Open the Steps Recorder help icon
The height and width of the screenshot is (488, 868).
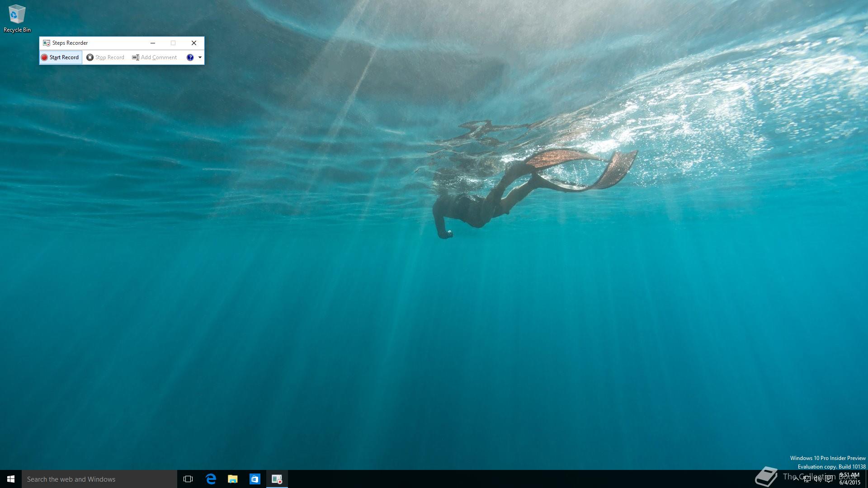pos(190,57)
